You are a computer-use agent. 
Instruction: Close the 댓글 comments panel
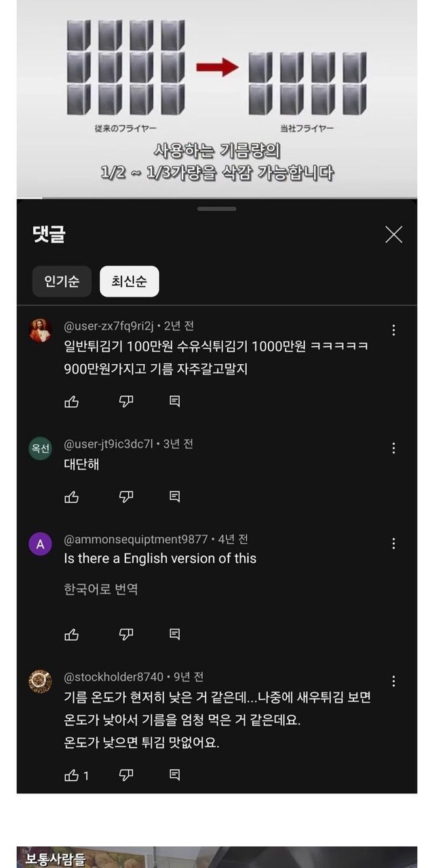(x=393, y=235)
